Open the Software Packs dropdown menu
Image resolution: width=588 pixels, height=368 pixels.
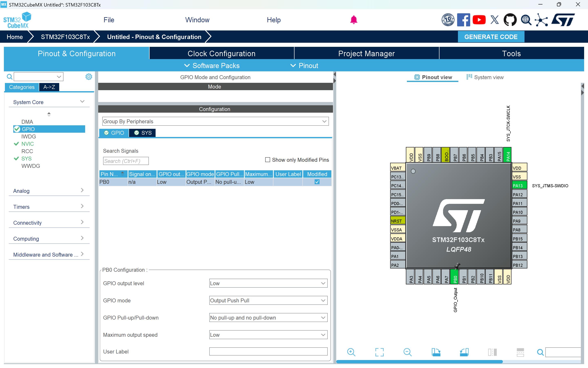212,65
